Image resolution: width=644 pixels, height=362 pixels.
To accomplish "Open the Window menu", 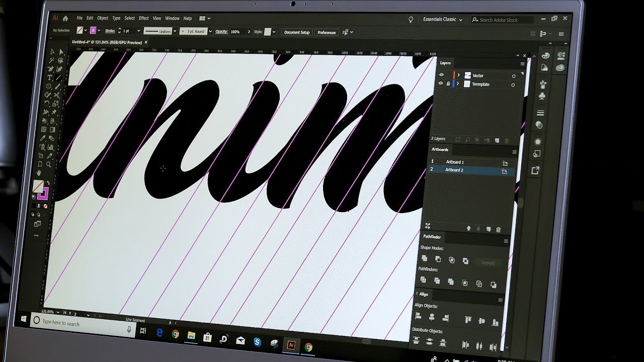I will coord(172,19).
